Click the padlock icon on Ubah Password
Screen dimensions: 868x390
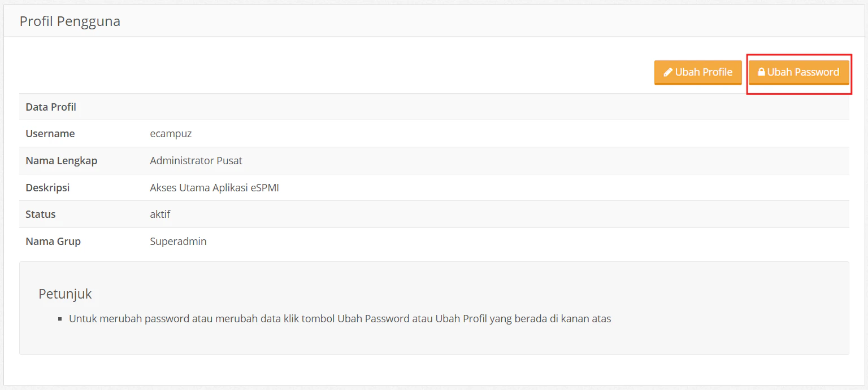pos(762,72)
